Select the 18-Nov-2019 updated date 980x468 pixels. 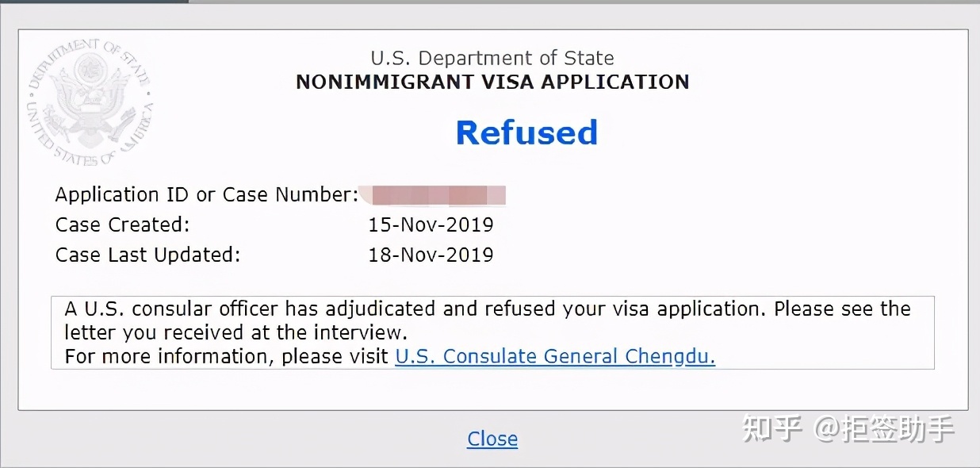(x=431, y=255)
